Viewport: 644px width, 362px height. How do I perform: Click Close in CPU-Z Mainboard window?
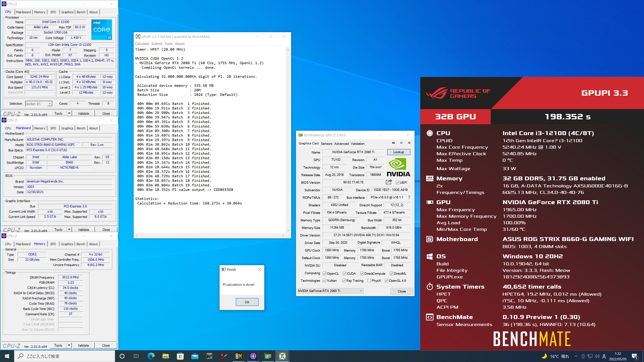click(x=106, y=229)
